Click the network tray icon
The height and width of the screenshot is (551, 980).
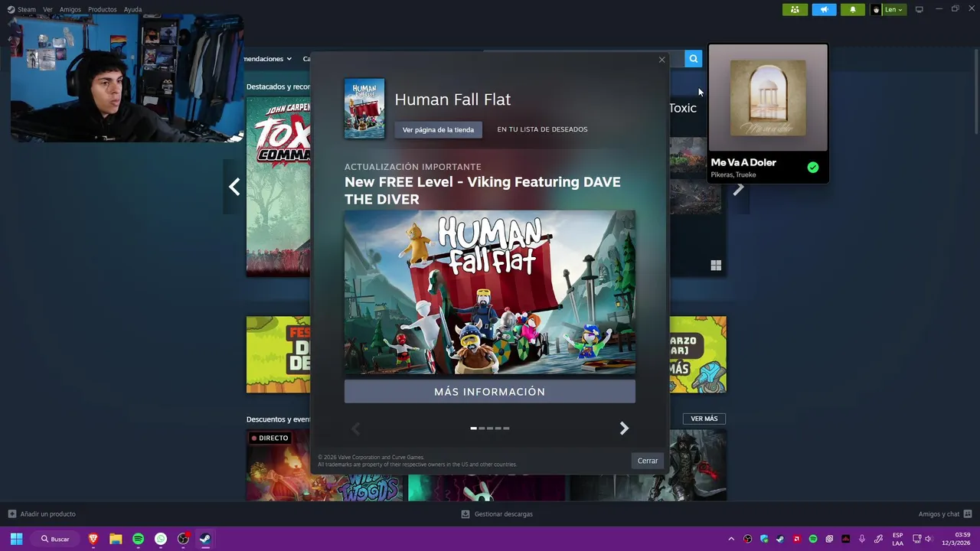click(x=916, y=539)
